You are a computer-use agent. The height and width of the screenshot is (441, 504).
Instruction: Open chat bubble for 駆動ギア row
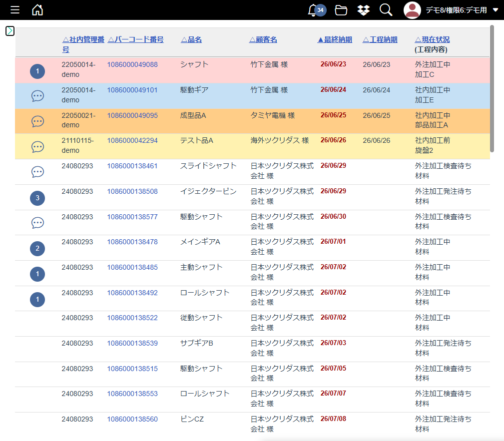[x=37, y=96]
